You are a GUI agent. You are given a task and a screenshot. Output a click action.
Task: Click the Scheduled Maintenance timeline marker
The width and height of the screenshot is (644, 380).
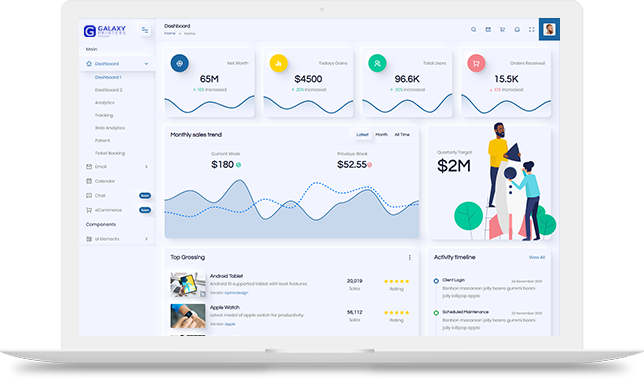[436, 313]
